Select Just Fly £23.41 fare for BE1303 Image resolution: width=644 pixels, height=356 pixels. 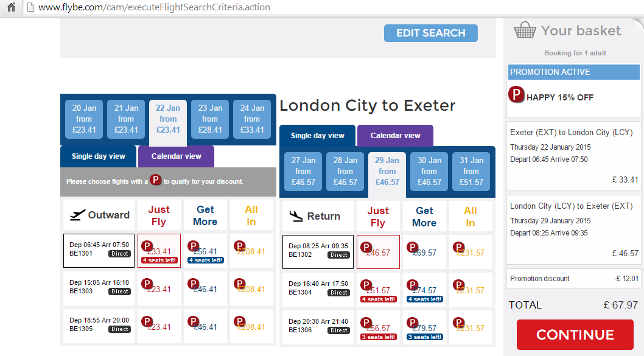pos(159,288)
